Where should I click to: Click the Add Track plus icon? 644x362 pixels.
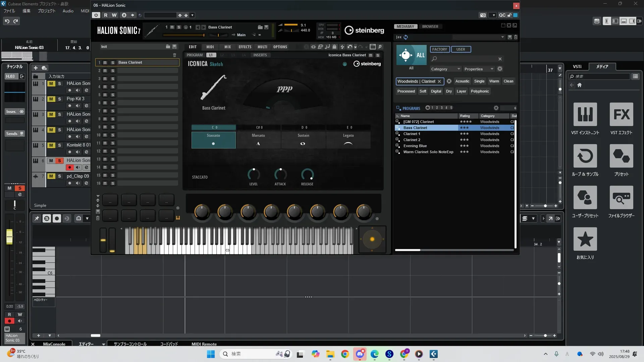[x=36, y=68]
